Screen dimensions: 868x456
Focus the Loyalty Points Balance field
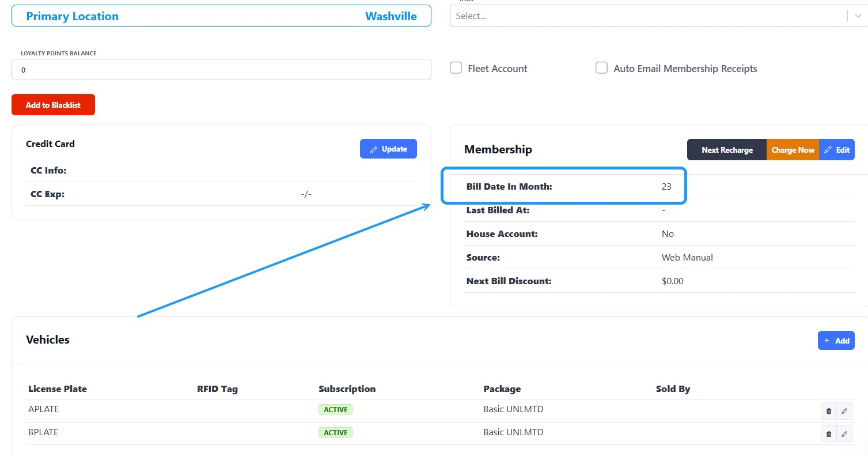221,69
